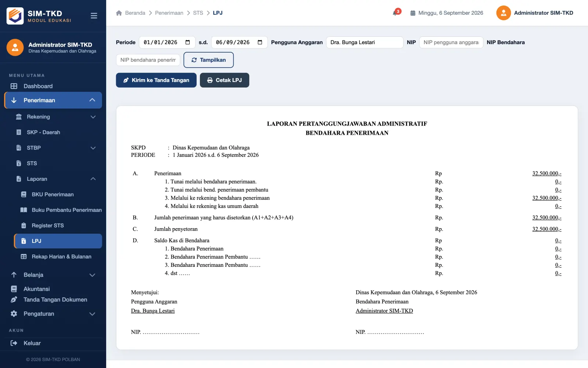Image resolution: width=588 pixels, height=368 pixels.
Task: Open STS breadcrumb link
Action: [x=198, y=13]
